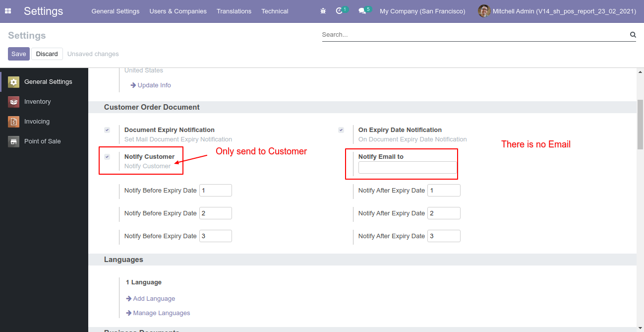644x332 pixels.
Task: Click the '1 Language' text
Action: pyautogui.click(x=144, y=282)
